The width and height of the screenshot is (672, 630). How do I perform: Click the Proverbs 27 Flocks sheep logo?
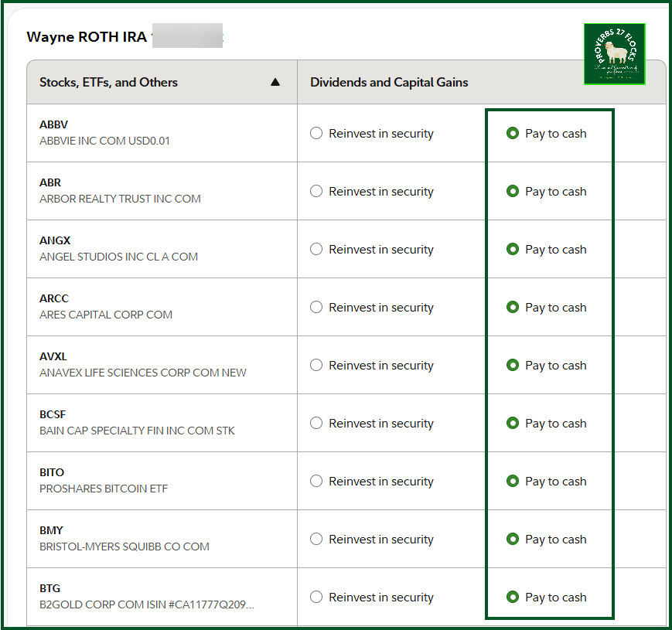click(x=614, y=53)
